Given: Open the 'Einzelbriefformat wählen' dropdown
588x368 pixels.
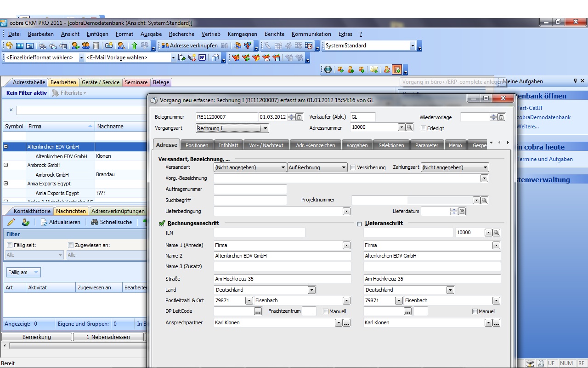Looking at the screenshot, I should click(x=82, y=58).
